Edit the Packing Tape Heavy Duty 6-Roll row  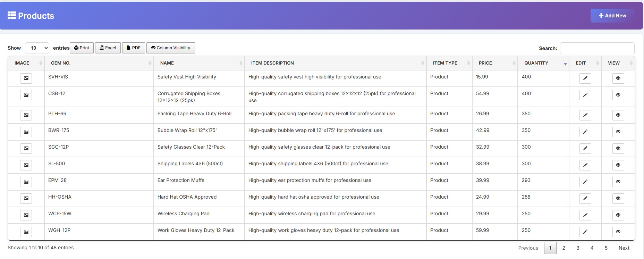point(585,115)
